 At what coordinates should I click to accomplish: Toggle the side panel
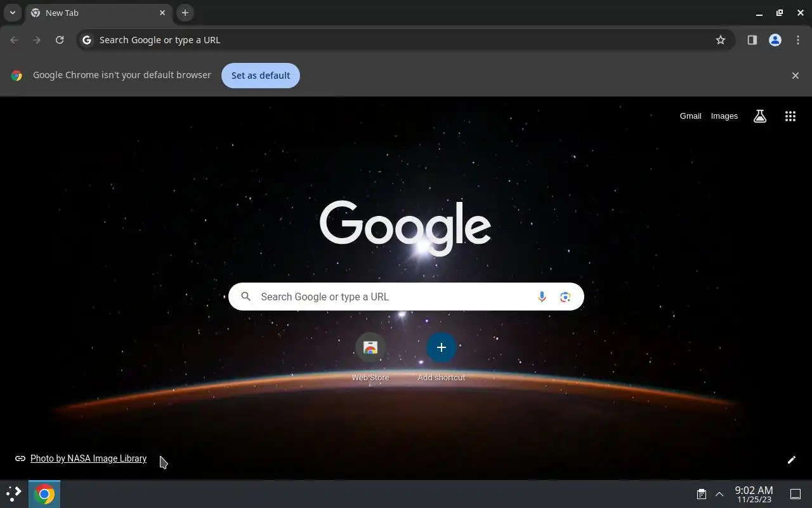[x=752, y=40]
